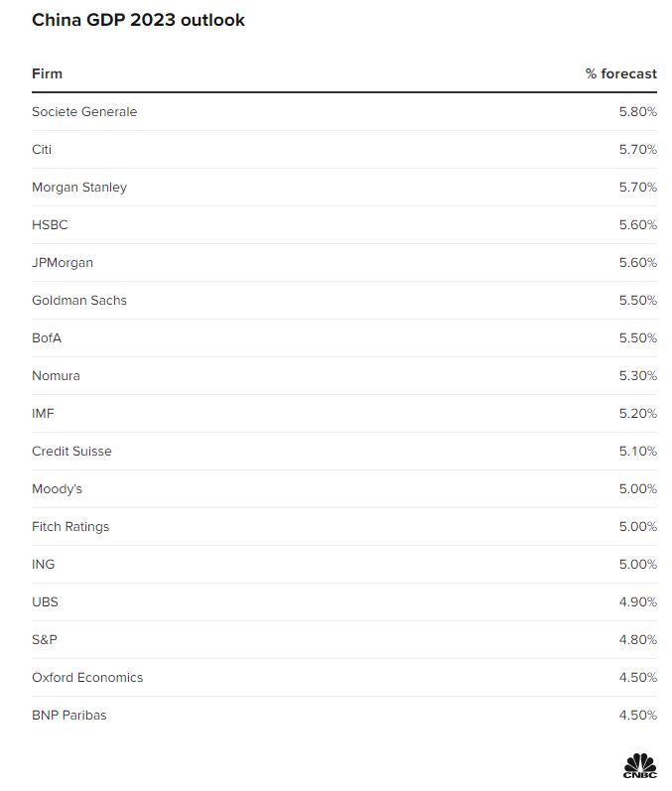Select JPMorgan in the table
Screen dimensions: 672x791
pyautogui.click(x=63, y=263)
